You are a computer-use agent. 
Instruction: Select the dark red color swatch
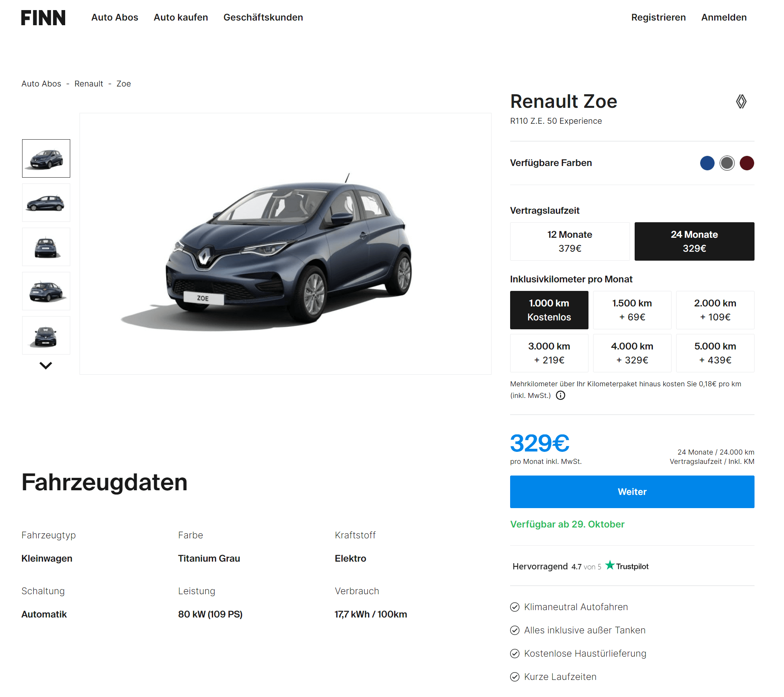pos(747,163)
